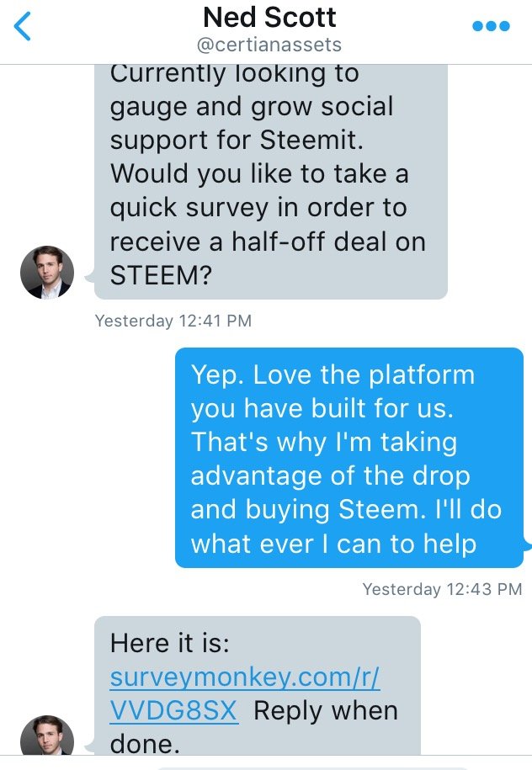This screenshot has height=770, width=532.
Task: Tap the 'Yesterday 12:41 PM' timestamp
Action: [173, 321]
